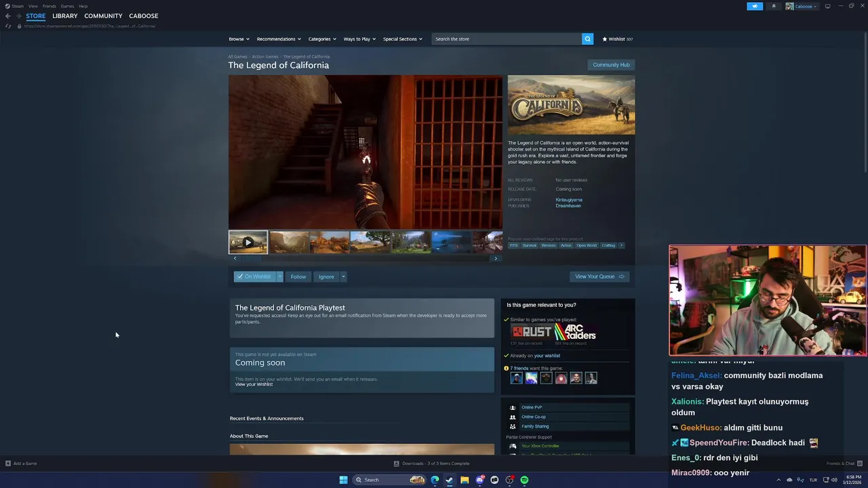Play the trailer video thumbnail
This screenshot has width=868, height=488.
pos(248,242)
